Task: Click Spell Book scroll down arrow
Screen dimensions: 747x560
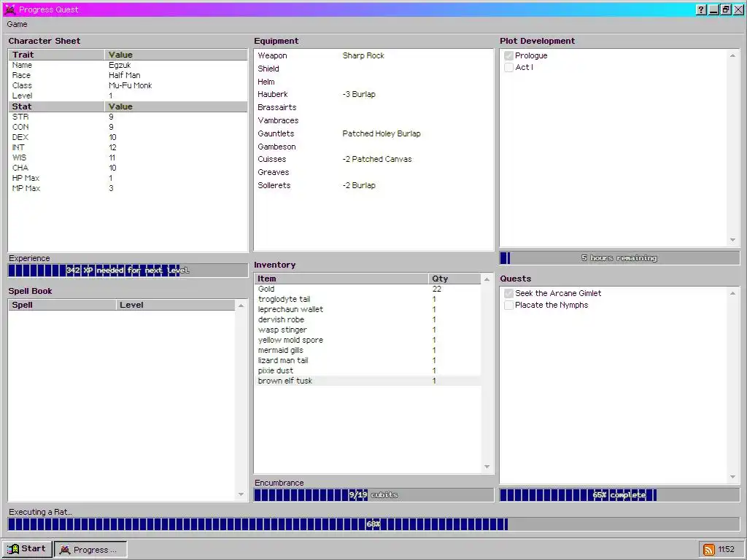Action: pyautogui.click(x=241, y=494)
